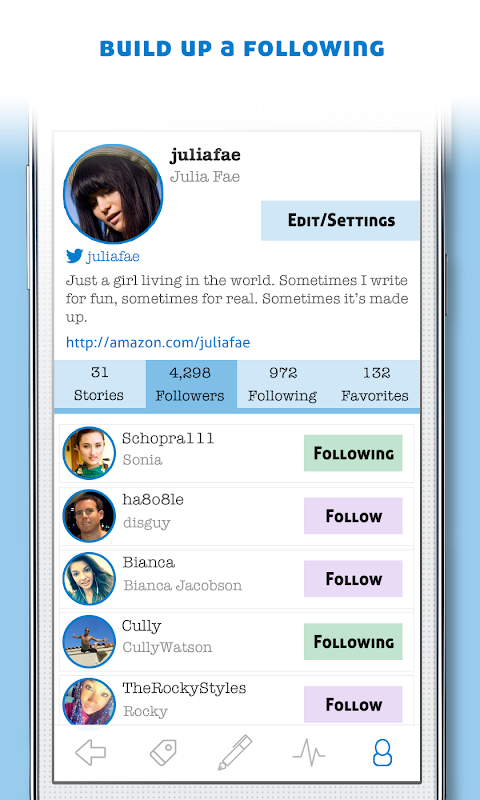The width and height of the screenshot is (480, 800).
Task: Visit the amazon.com/juliafae link
Action: click(158, 342)
